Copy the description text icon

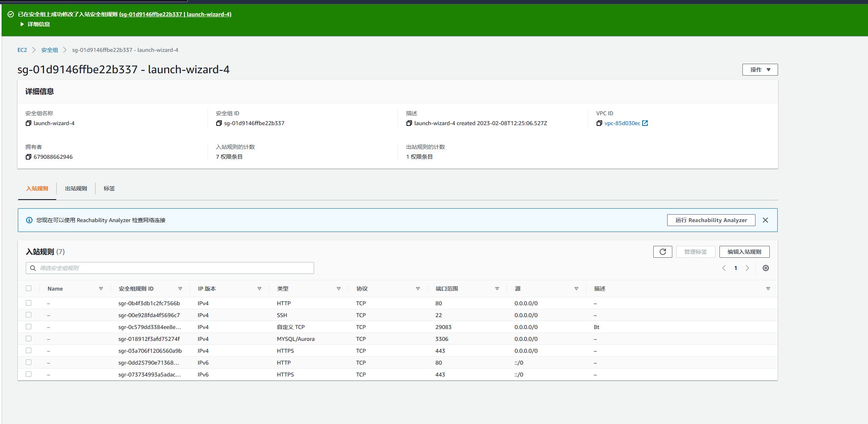click(409, 123)
